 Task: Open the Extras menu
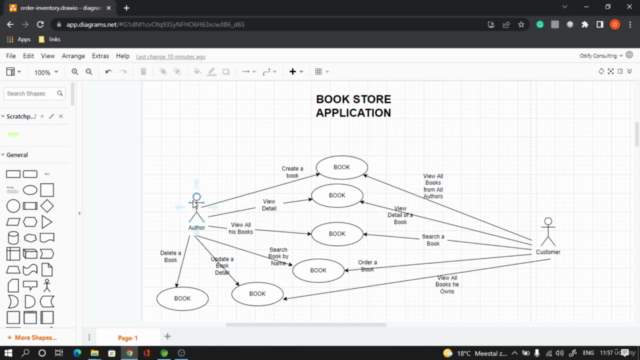pos(100,56)
